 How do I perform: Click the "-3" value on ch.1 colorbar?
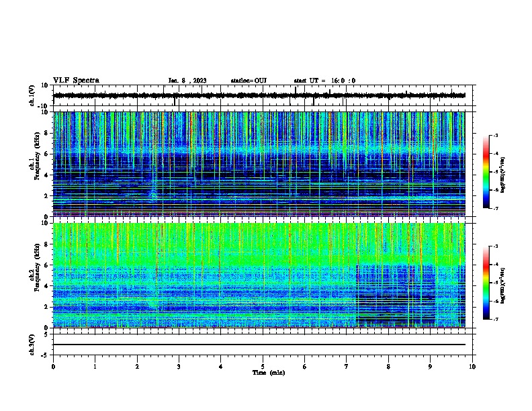(x=495, y=135)
